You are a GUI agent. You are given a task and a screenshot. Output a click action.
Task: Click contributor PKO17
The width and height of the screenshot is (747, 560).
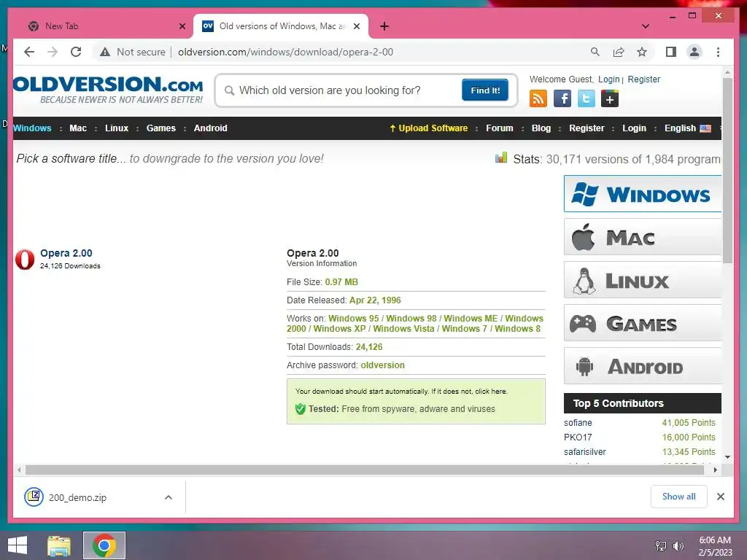pos(578,437)
